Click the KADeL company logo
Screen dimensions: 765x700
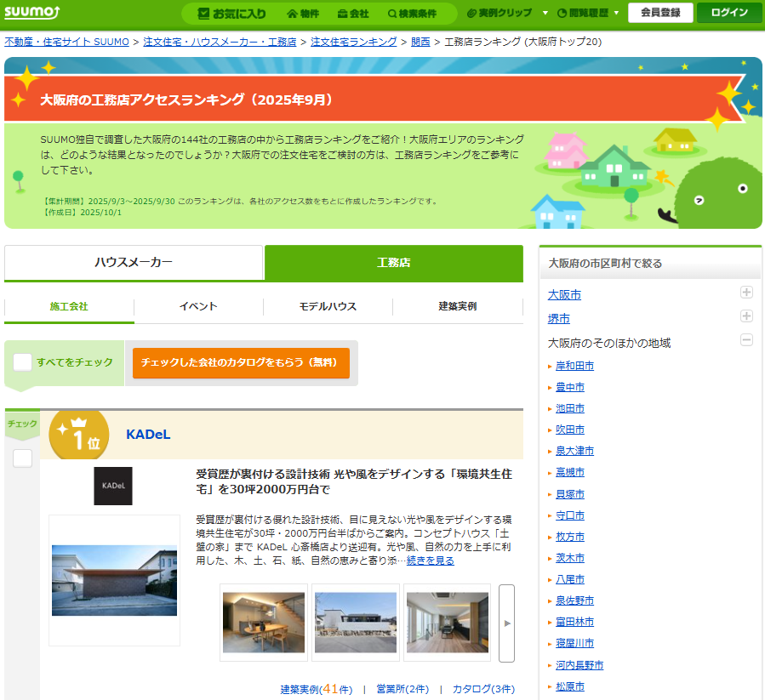113,486
